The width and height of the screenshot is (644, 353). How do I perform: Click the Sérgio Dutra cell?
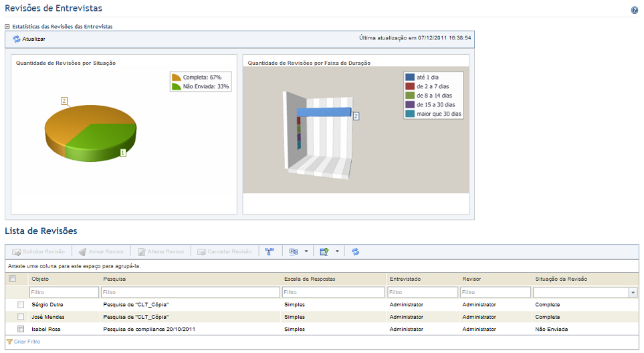click(47, 305)
